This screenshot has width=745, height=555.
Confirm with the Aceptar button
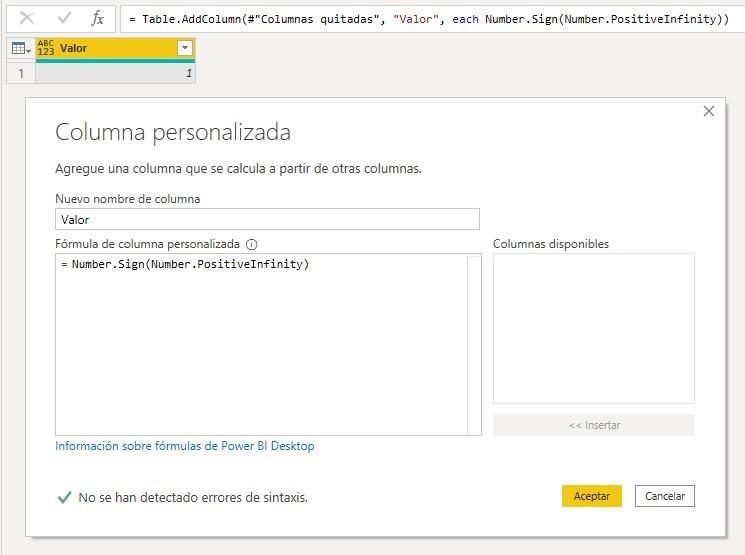(591, 496)
